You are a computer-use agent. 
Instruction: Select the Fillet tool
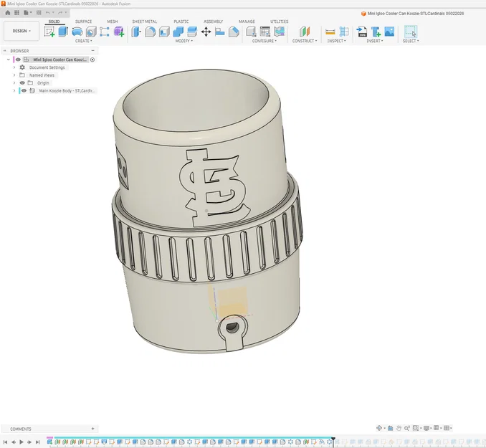point(150,32)
